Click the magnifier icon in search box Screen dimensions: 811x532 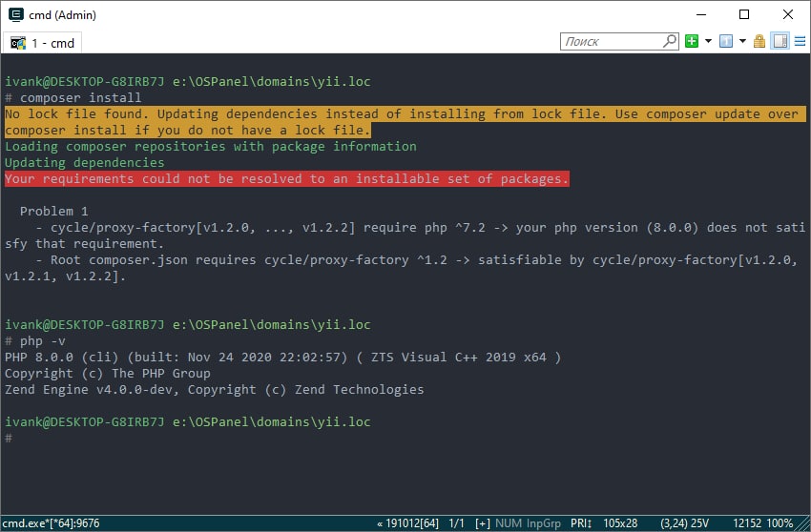tap(670, 41)
